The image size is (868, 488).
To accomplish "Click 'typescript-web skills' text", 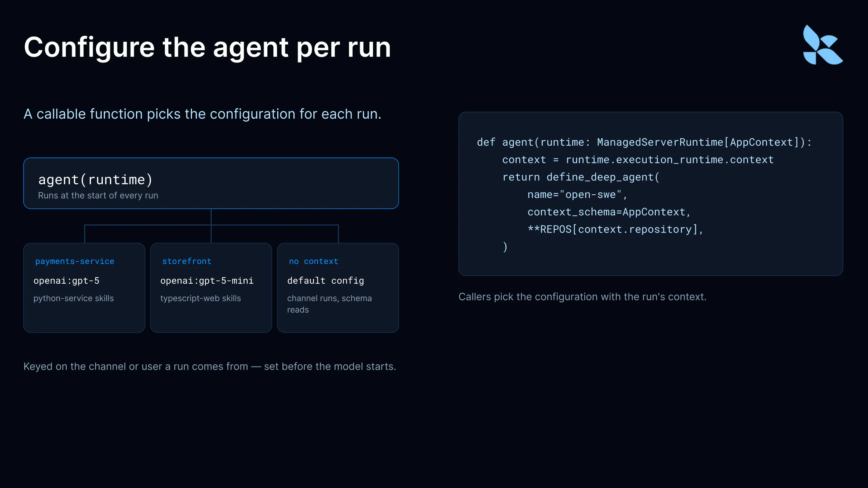I will pyautogui.click(x=201, y=298).
